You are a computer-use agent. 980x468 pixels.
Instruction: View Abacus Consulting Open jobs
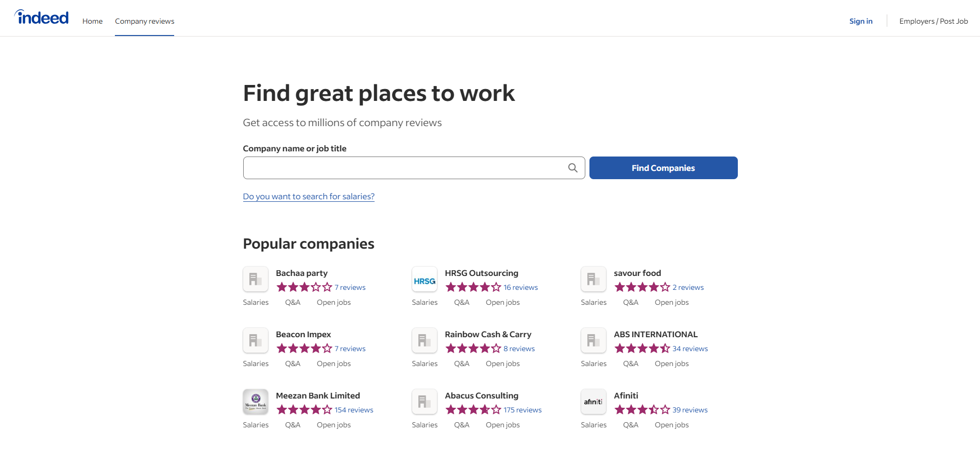click(x=502, y=425)
